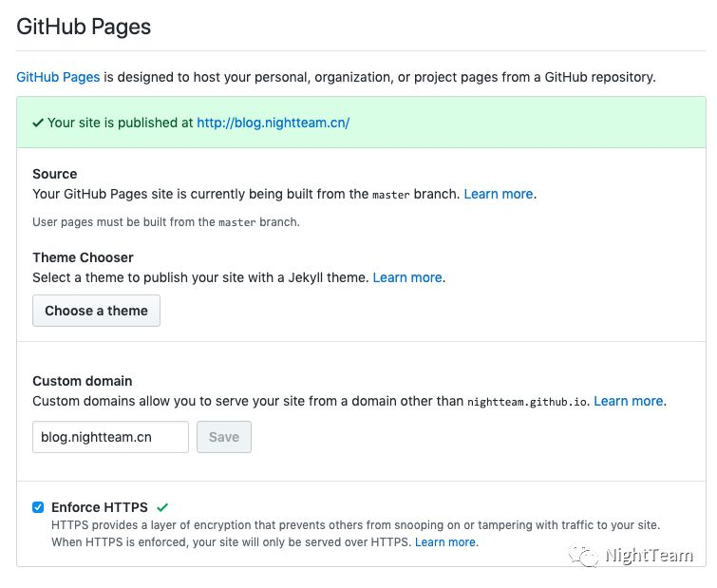Image resolution: width=717 pixels, height=588 pixels.
Task: Follow the GitHub Pages intro link
Action: [58, 77]
